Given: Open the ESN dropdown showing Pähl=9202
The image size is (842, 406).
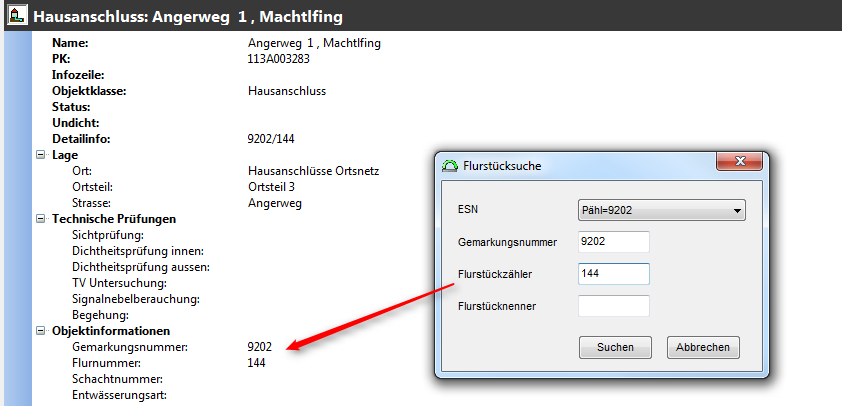Looking at the screenshot, I should pyautogui.click(x=662, y=211).
